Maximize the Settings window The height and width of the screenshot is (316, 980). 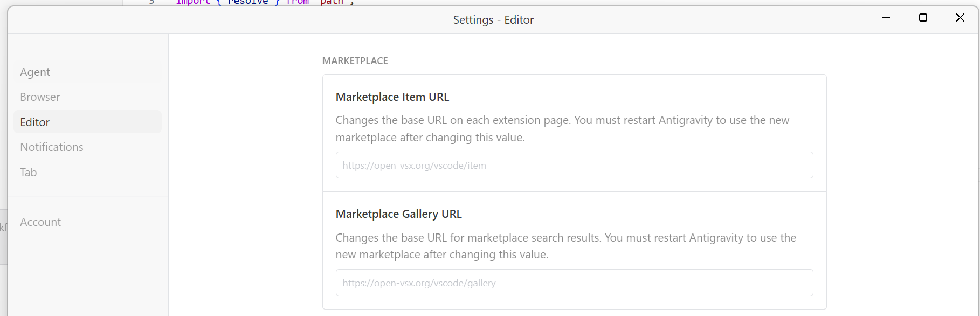tap(923, 18)
